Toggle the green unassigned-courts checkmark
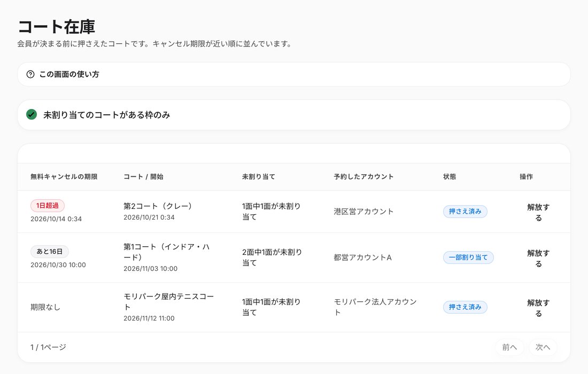Viewport: 588px width, 374px height. coord(32,115)
